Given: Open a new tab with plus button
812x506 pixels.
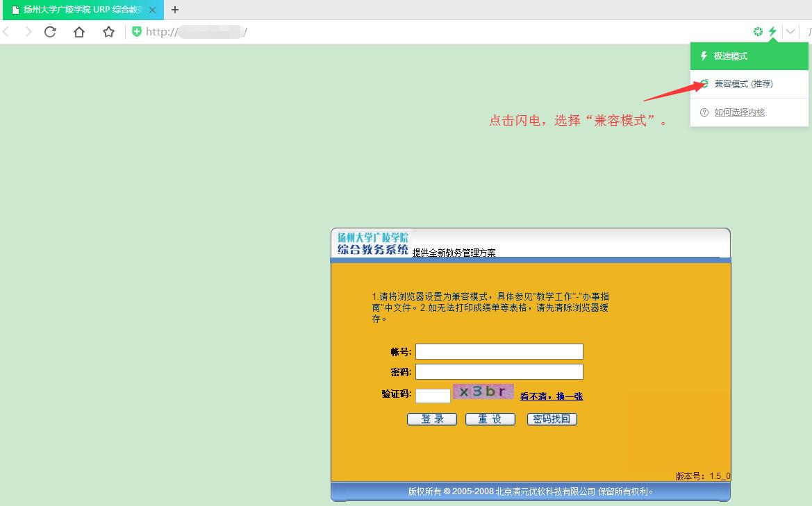Looking at the screenshot, I should [175, 10].
